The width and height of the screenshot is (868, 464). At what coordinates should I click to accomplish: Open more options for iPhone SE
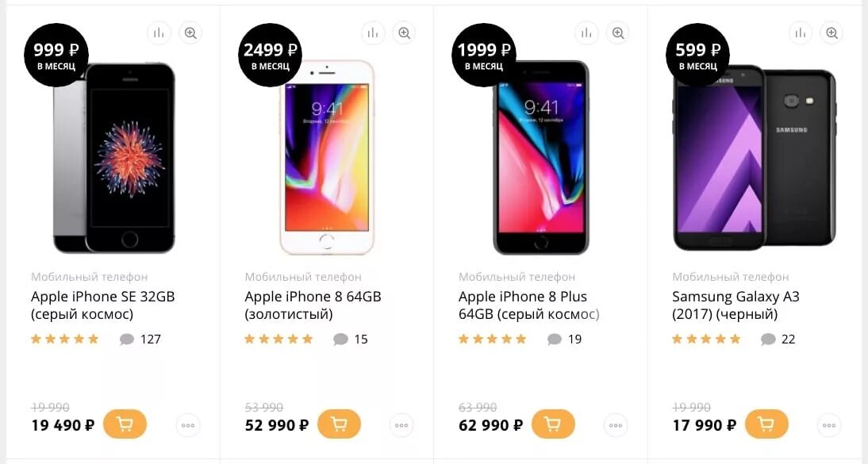(x=188, y=425)
